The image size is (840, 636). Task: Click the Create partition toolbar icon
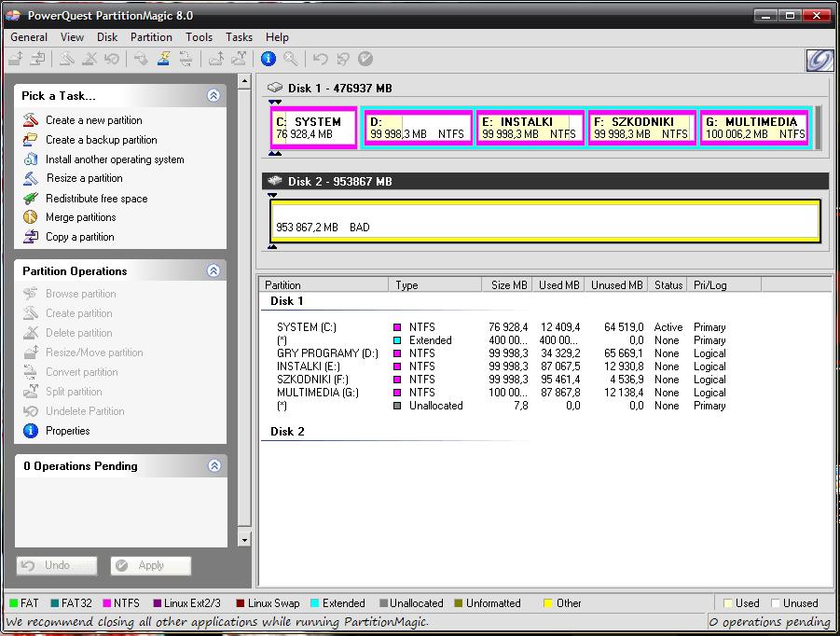(x=66, y=59)
